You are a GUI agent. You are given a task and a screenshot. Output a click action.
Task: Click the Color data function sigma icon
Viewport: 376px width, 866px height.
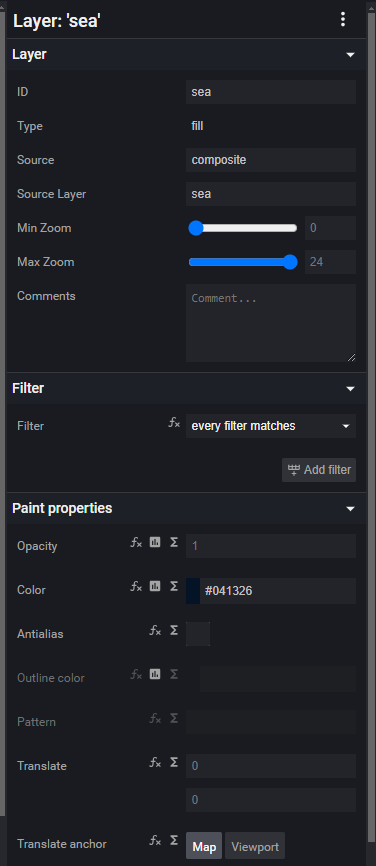[x=174, y=587]
